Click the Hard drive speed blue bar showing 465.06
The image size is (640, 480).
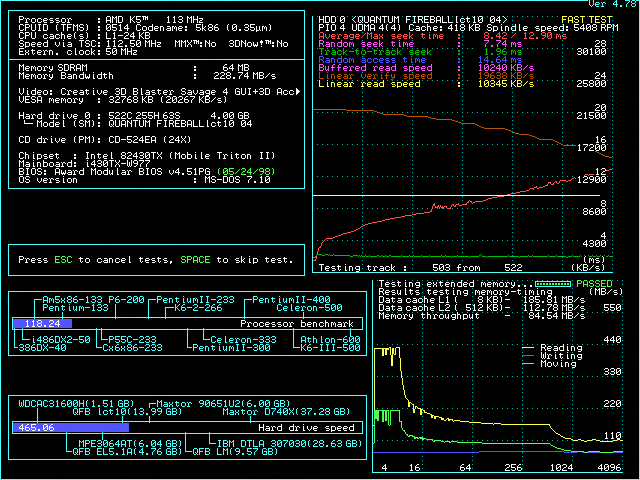(x=71, y=428)
